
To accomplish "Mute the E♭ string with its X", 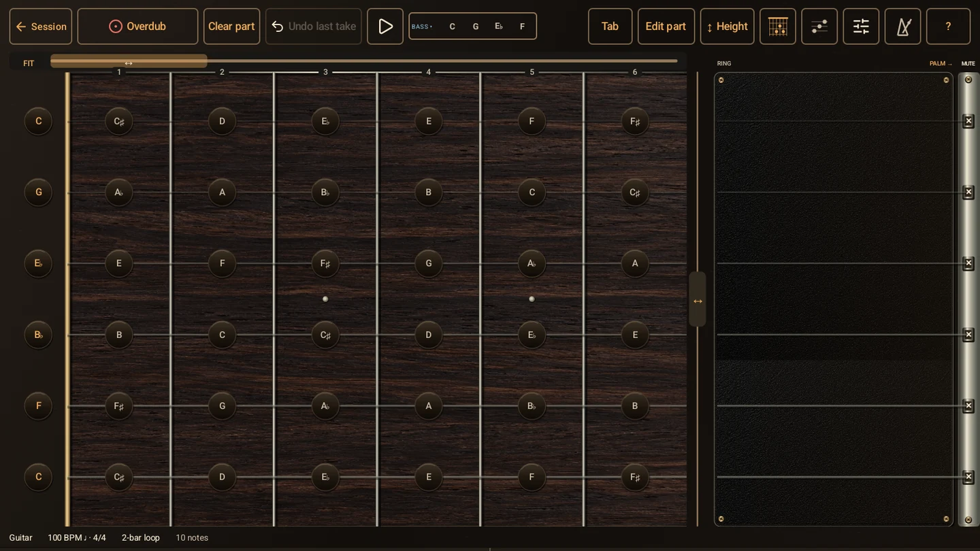I will 968,263.
